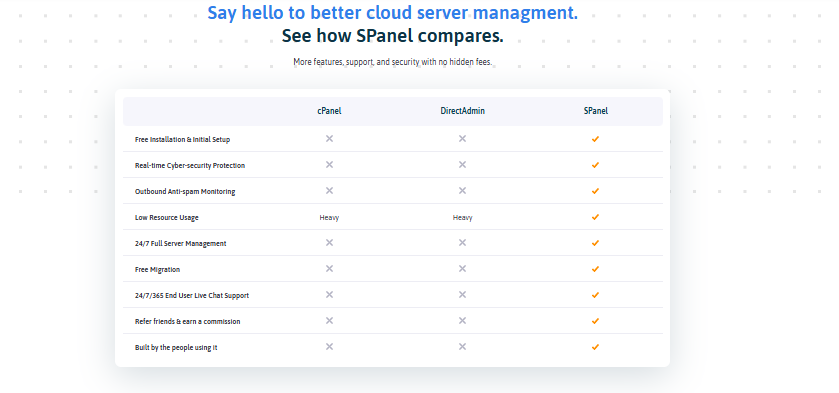Screen dimensions: 839x393
Task: Click 'Heavy' under the DirectAdmin column
Action: (x=462, y=217)
